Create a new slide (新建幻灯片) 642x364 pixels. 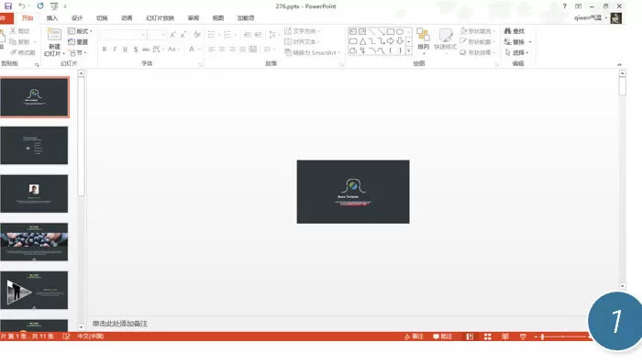coord(54,42)
